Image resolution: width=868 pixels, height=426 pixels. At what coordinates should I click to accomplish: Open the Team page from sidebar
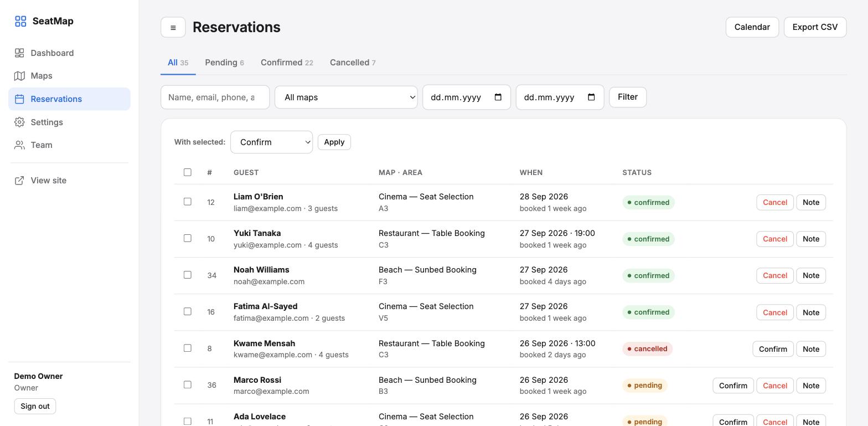point(69,145)
